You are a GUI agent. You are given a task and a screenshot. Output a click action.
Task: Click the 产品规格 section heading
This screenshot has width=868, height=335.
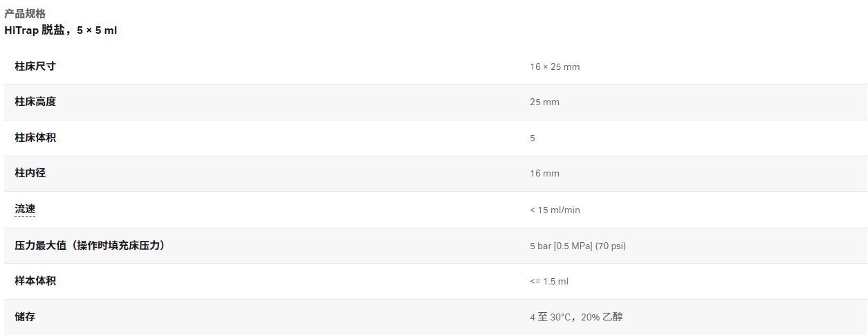click(25, 13)
